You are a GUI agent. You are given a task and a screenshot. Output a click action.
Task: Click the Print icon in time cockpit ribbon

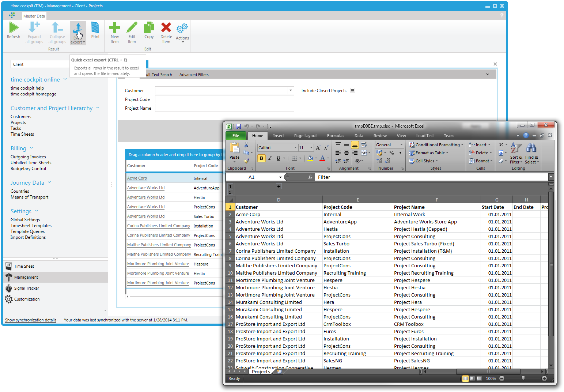point(95,28)
